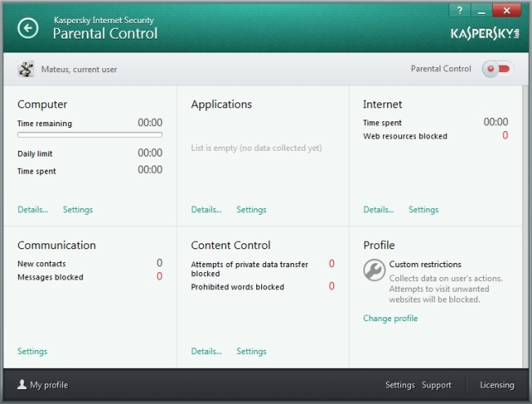
Task: Click the Time remaining label
Action: [x=45, y=124]
